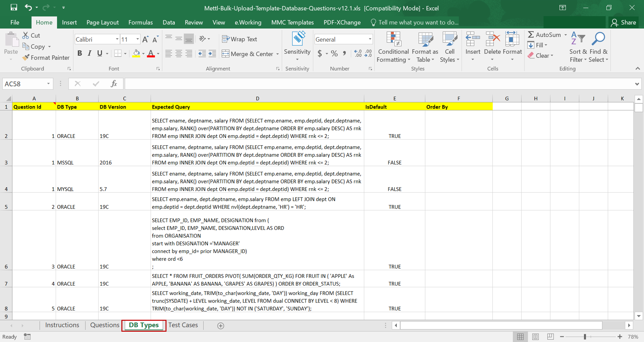This screenshot has height=342, width=644.
Task: Click the Insert Function fx icon
Action: (x=114, y=84)
